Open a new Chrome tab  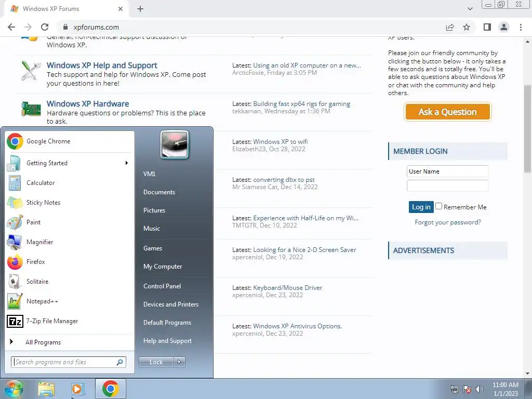(x=140, y=9)
